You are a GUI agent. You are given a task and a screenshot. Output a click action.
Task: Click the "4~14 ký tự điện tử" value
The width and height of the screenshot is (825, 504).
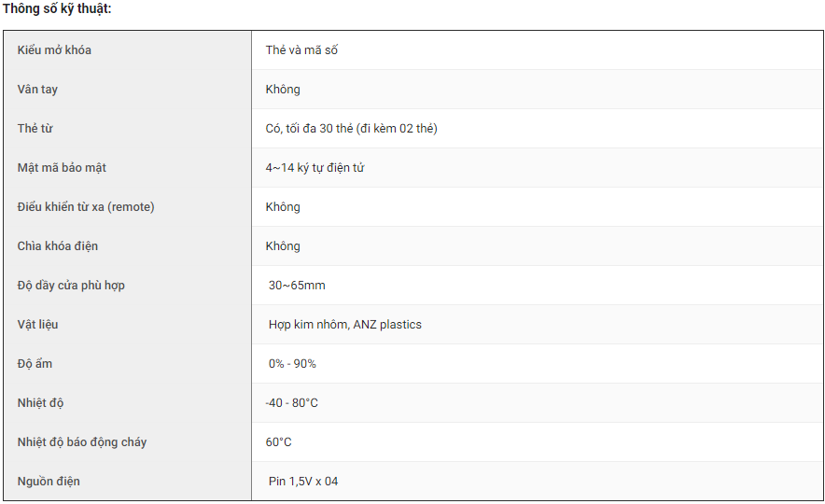point(315,168)
